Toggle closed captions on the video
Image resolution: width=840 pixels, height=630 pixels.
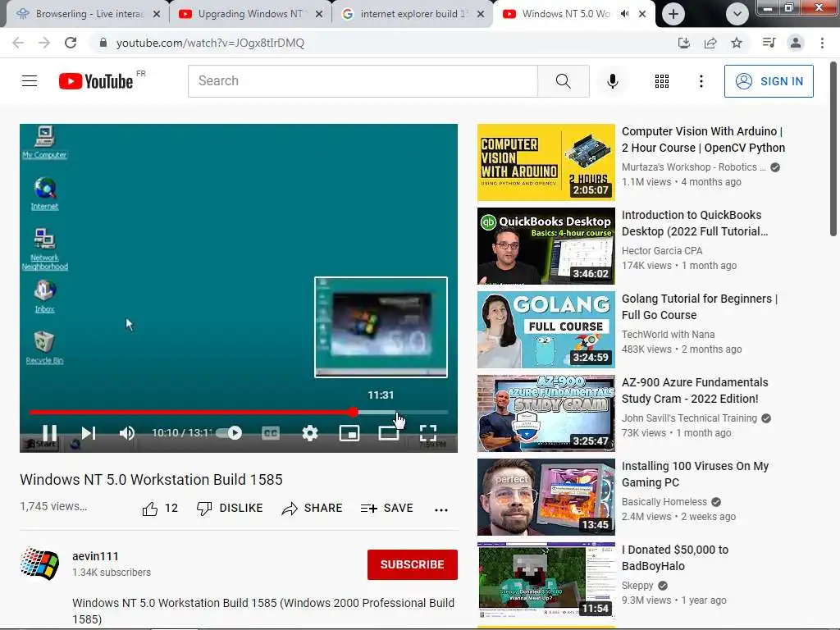click(x=271, y=433)
